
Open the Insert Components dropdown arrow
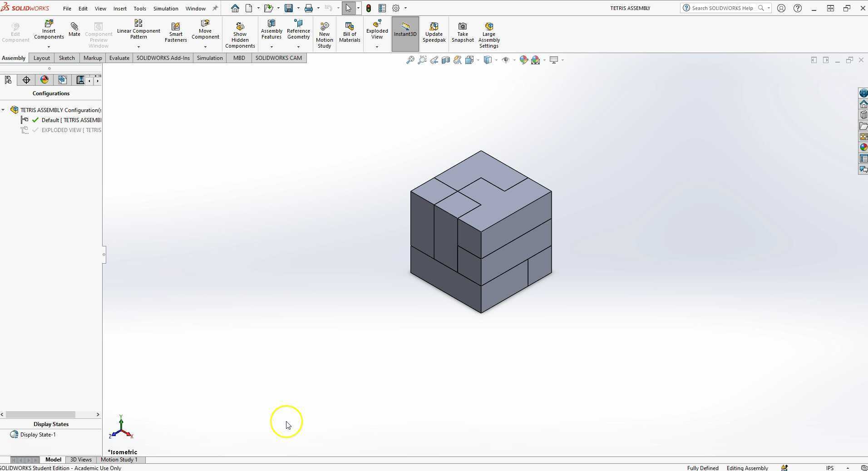(49, 47)
